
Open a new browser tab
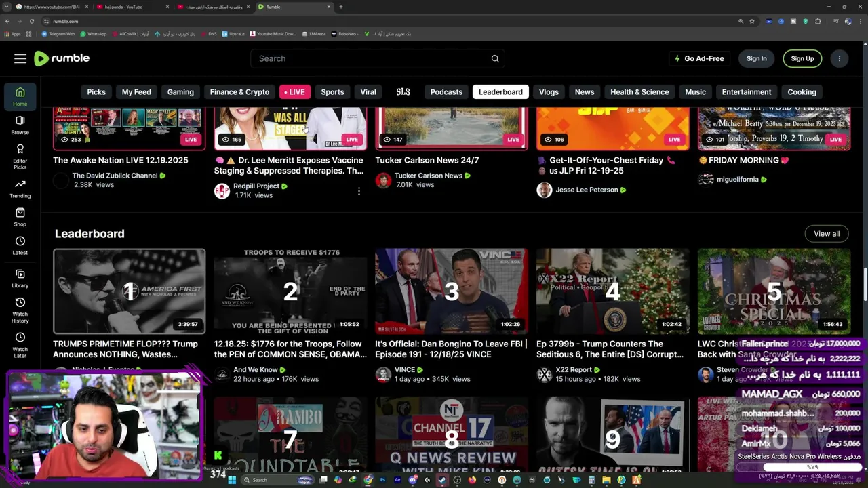click(x=340, y=7)
